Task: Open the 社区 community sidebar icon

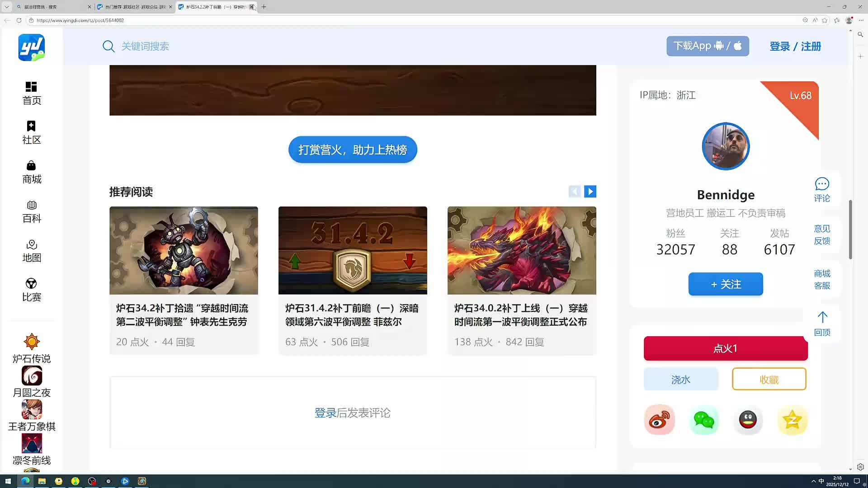Action: tap(31, 126)
